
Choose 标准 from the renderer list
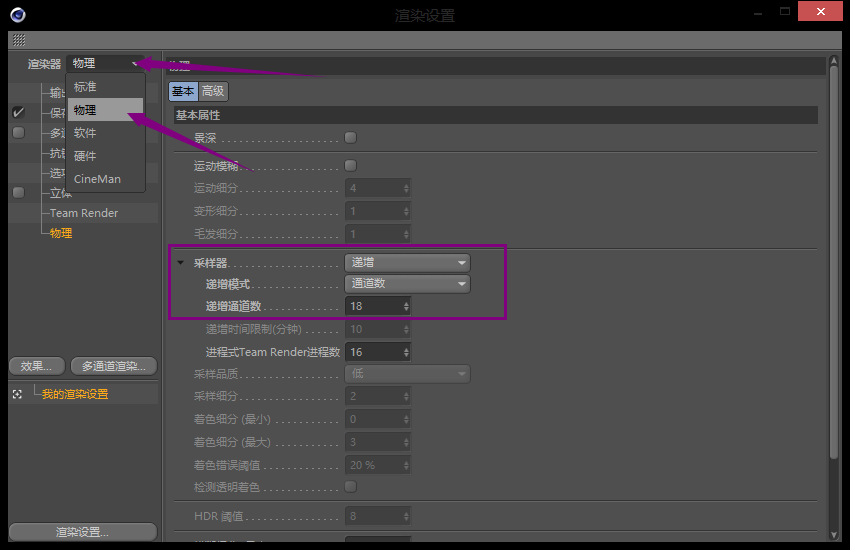pyautogui.click(x=86, y=87)
